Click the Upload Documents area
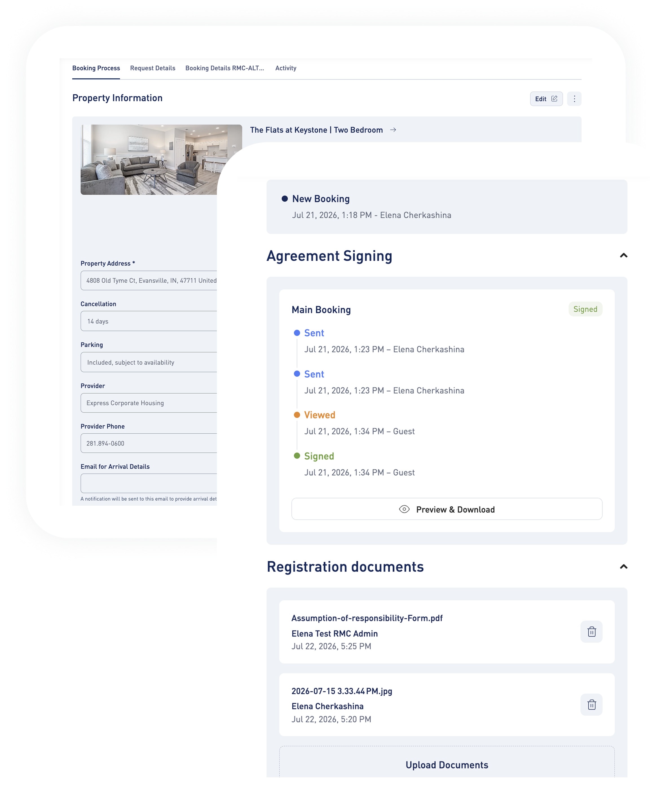Image resolution: width=671 pixels, height=812 pixels. tap(447, 762)
